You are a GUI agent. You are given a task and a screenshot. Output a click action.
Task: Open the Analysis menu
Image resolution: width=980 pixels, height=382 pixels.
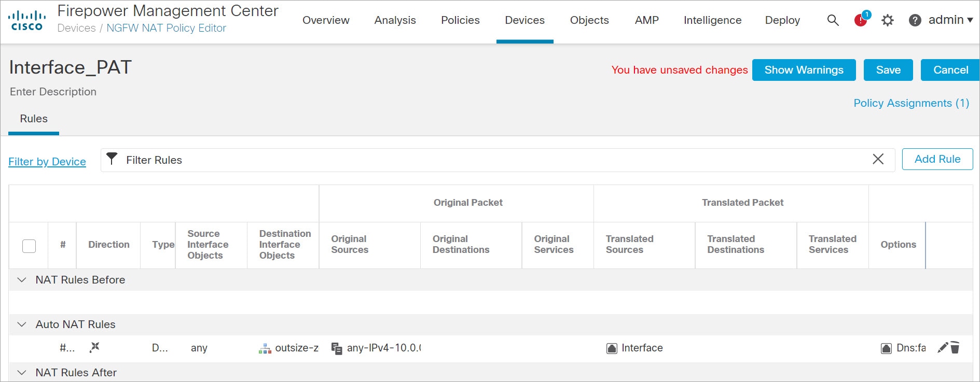[395, 20]
